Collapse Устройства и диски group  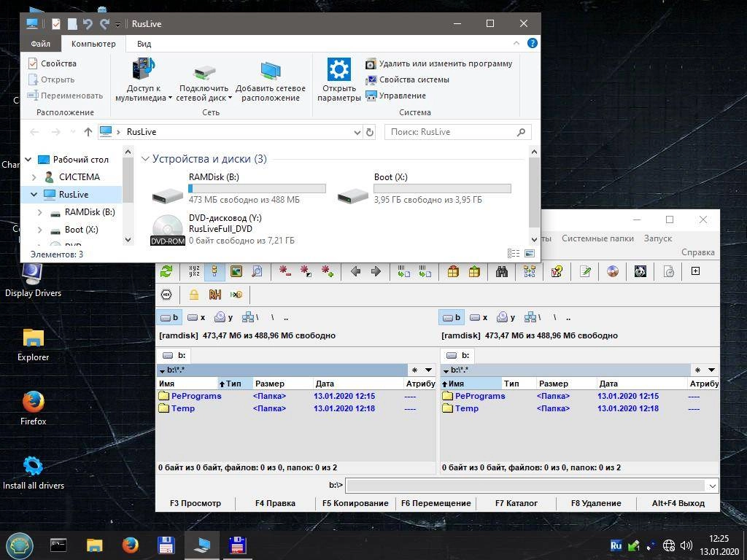tap(145, 159)
